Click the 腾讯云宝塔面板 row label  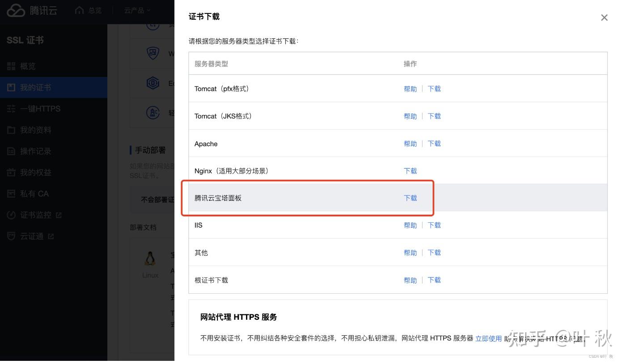coord(218,198)
